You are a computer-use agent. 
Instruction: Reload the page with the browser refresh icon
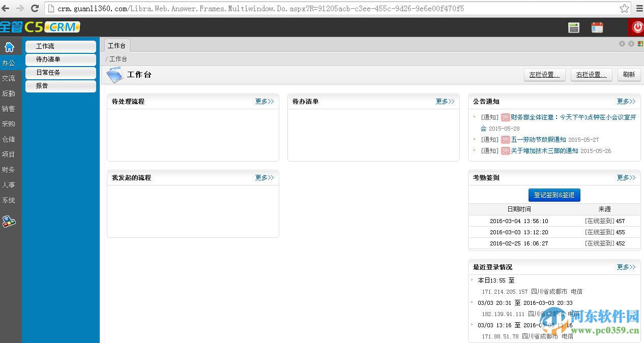(x=34, y=8)
